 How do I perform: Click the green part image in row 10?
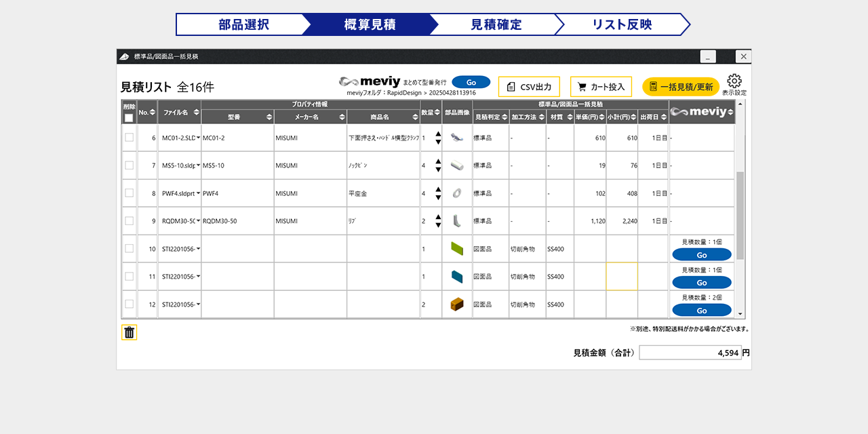pos(456,249)
